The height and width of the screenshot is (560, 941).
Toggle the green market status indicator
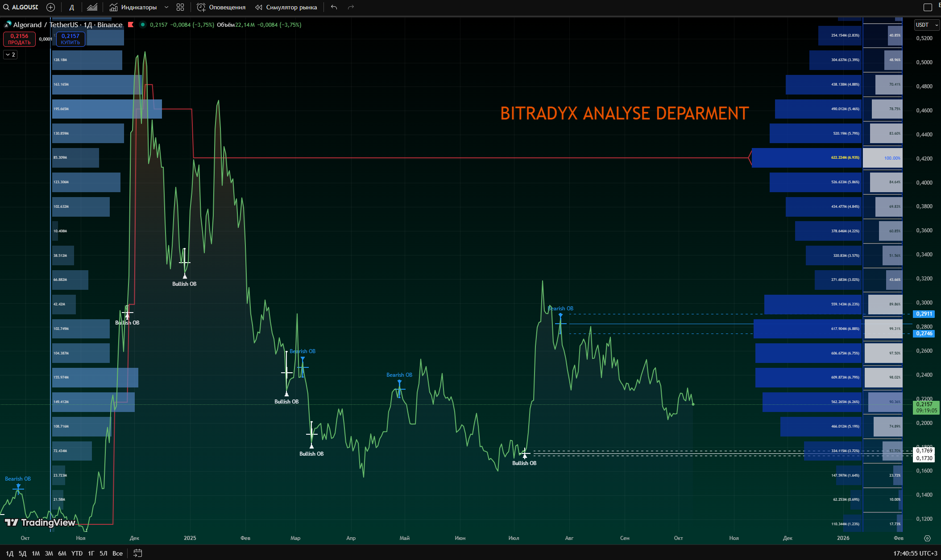pyautogui.click(x=142, y=25)
